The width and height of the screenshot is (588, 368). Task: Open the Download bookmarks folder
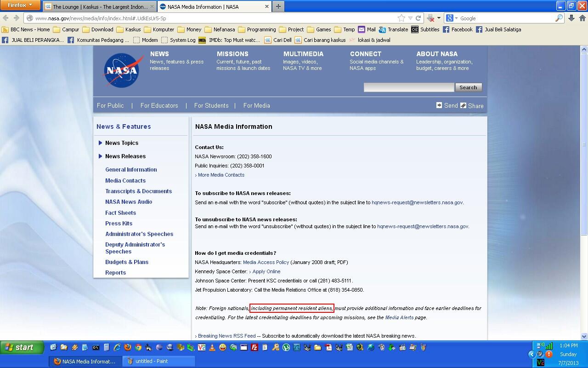coord(98,29)
